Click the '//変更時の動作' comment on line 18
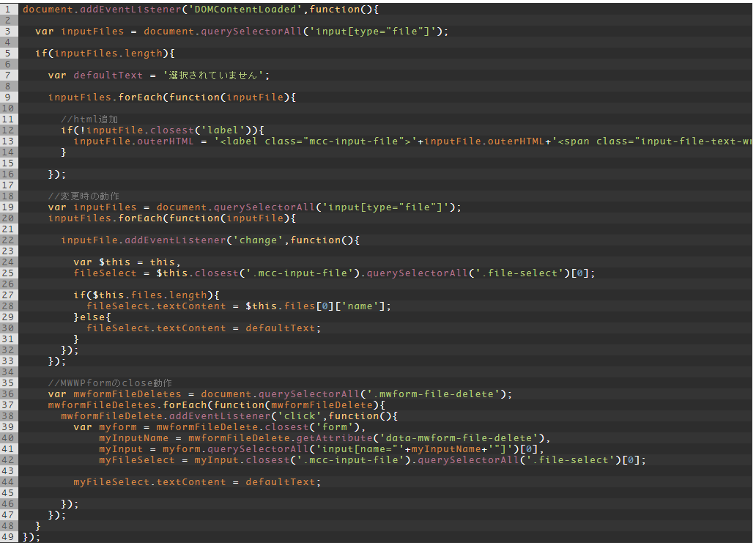The width and height of the screenshot is (756, 543). pos(84,196)
